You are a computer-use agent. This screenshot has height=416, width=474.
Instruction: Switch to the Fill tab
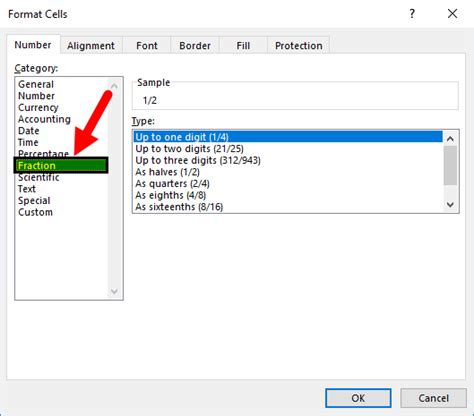tap(243, 46)
